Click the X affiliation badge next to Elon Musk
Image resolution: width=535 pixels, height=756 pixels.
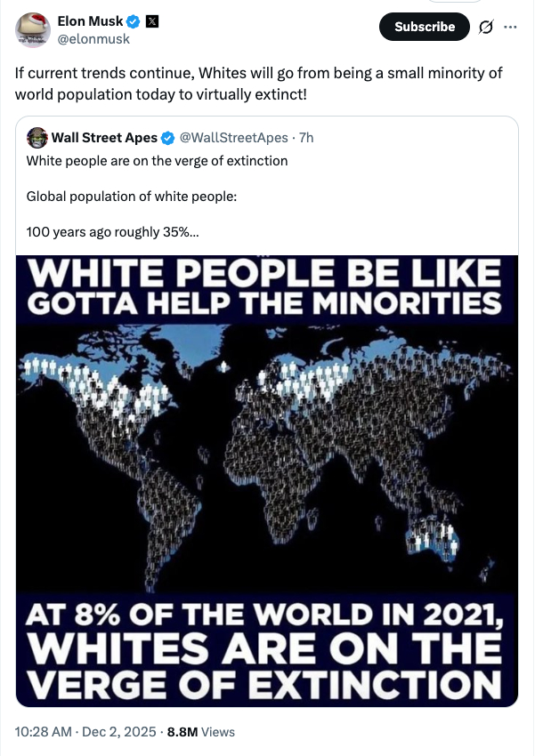click(150, 21)
